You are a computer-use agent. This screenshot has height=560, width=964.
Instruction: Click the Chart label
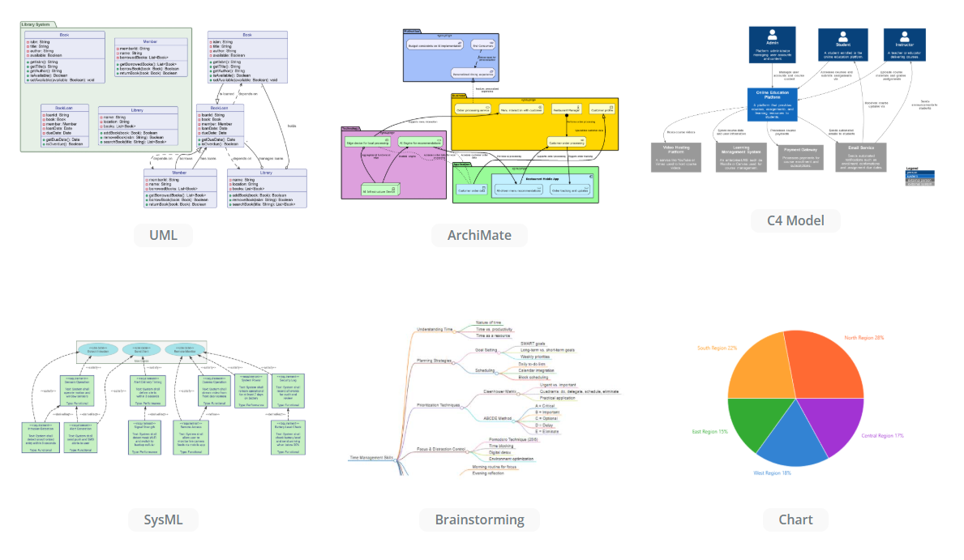(795, 519)
